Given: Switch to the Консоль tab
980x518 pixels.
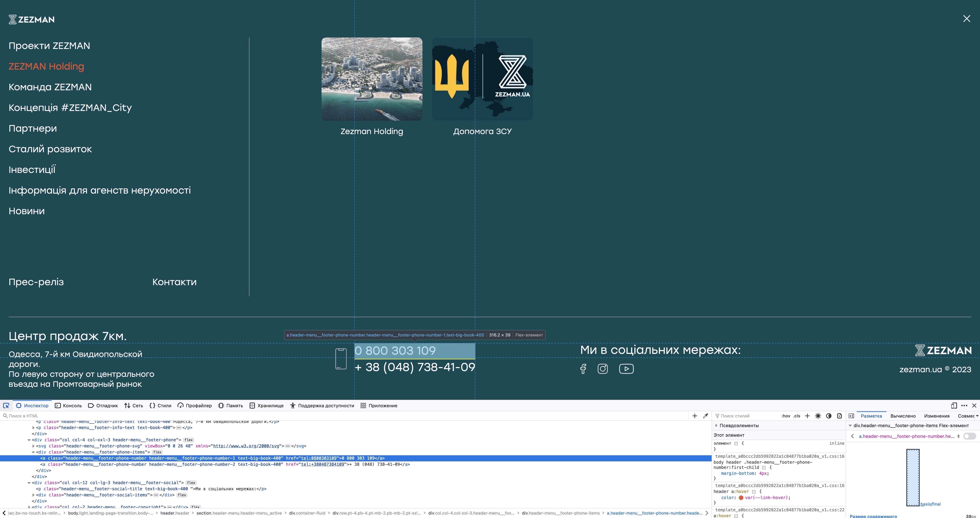Looking at the screenshot, I should pyautogui.click(x=69, y=405).
